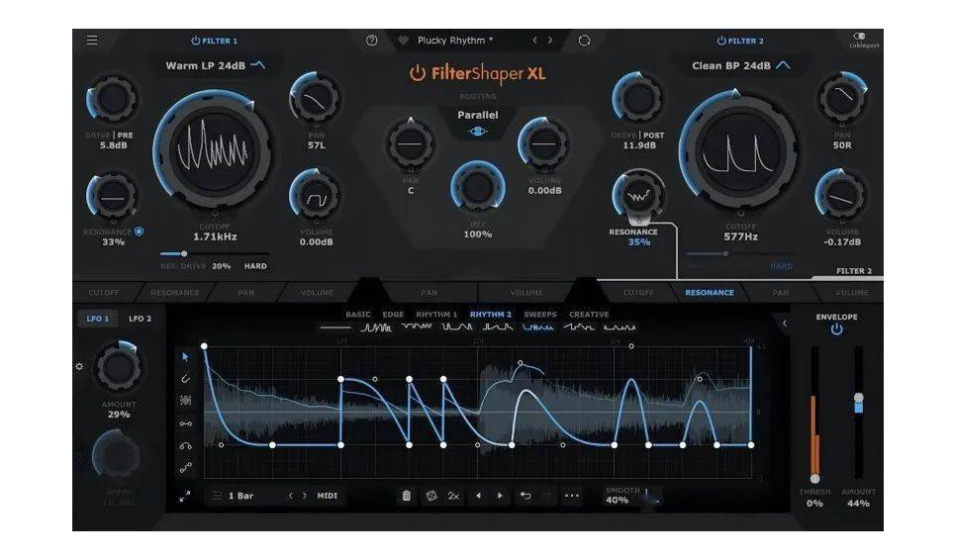Load the previous preset with left arrow
The image size is (953, 560).
click(534, 41)
